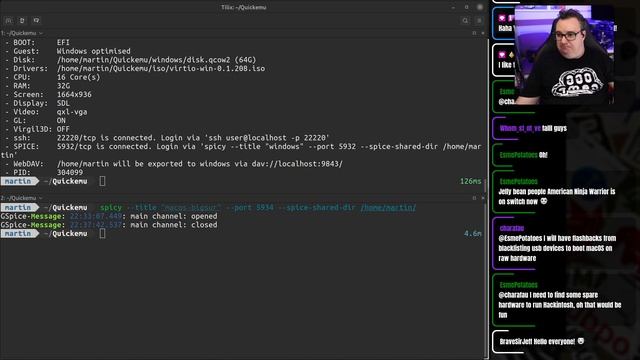Click the '16 Core(s)' CPU value
Image resolution: width=640 pixels, height=360 pixels.
pyautogui.click(x=78, y=77)
